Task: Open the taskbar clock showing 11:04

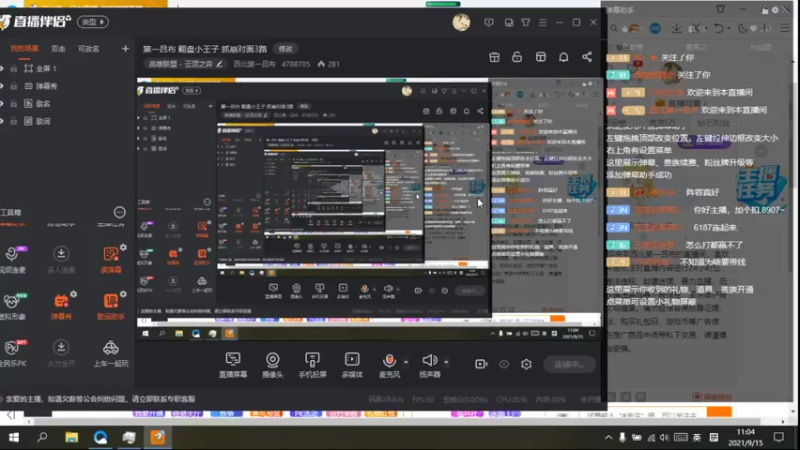Action: coord(745,437)
